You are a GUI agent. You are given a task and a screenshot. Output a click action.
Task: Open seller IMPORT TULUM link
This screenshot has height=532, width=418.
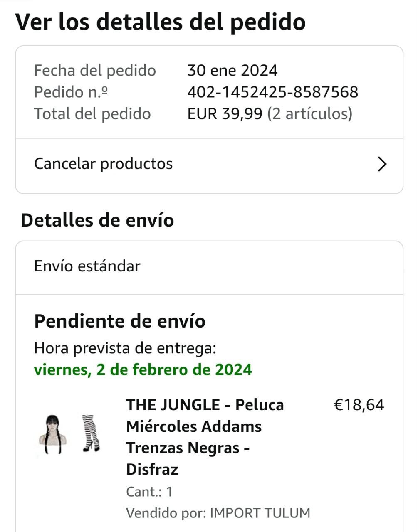tap(260, 513)
